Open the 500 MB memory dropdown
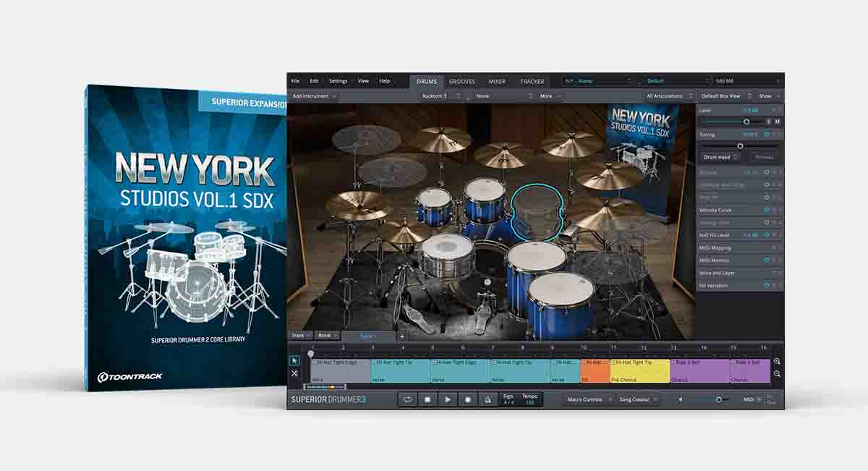868x471 pixels. [x=747, y=81]
